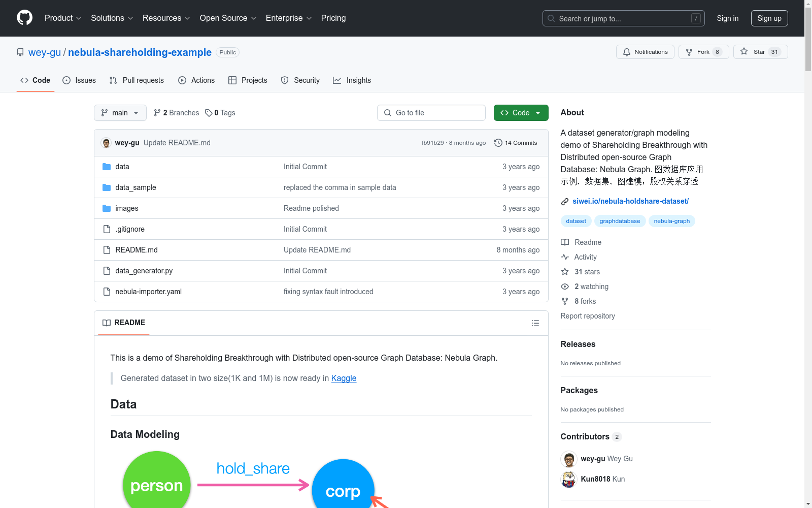Viewport: 812px width, 508px height.
Task: Click the data folder icon
Action: (x=107, y=167)
